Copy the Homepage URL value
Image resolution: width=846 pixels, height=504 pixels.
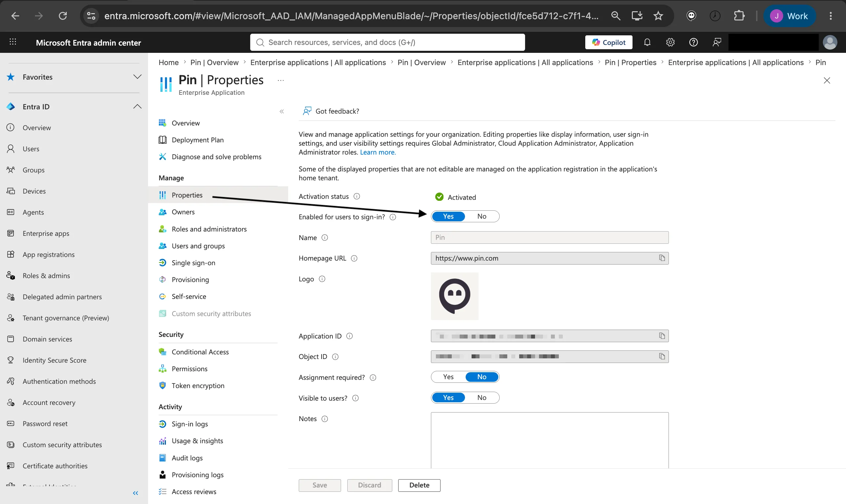(662, 258)
